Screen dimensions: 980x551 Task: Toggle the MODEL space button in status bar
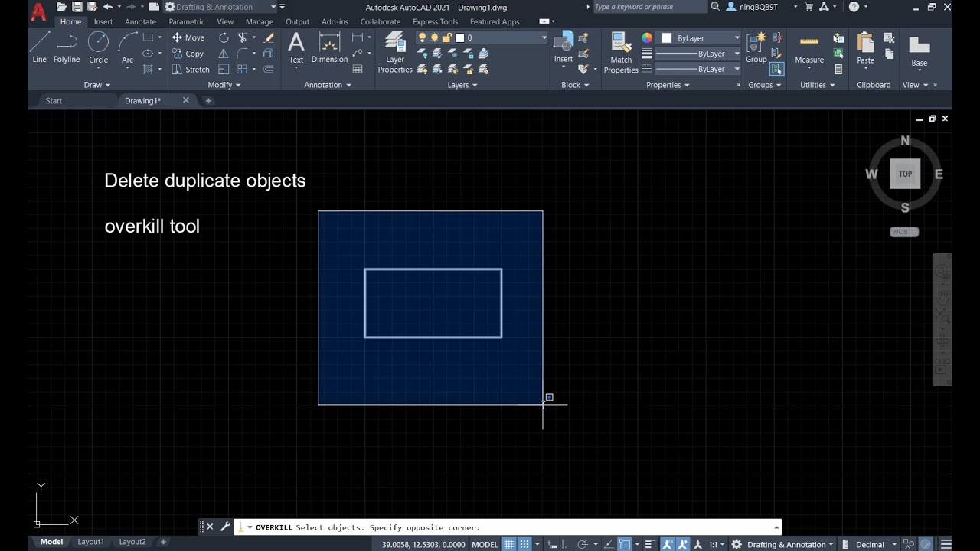485,544
